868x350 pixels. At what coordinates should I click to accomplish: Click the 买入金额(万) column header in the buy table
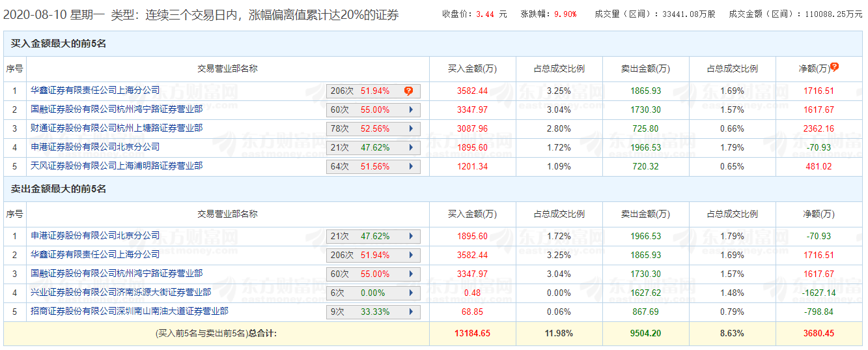[472, 68]
